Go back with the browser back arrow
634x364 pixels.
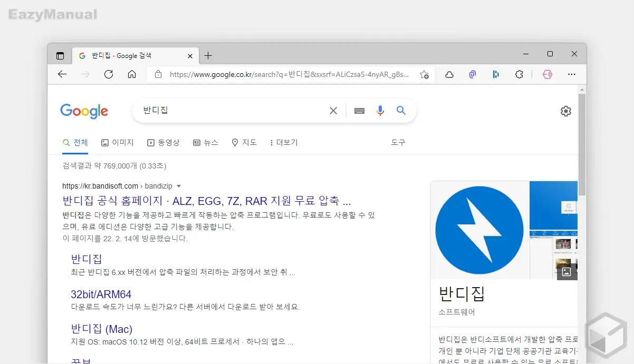[62, 74]
